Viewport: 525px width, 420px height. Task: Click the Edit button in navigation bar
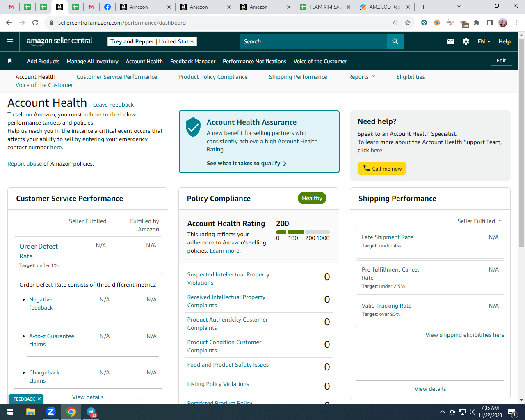click(x=501, y=61)
